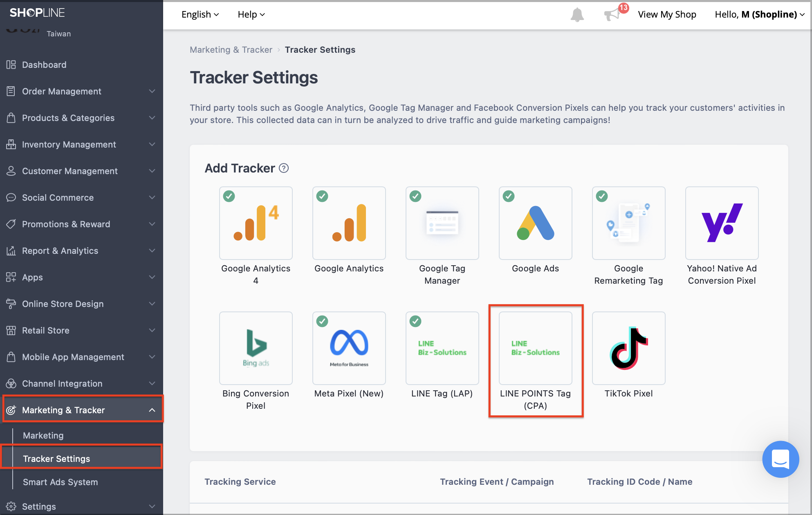Screen dimensions: 812x515
Task: Expand Products & Categories chevron
Action: [152, 118]
